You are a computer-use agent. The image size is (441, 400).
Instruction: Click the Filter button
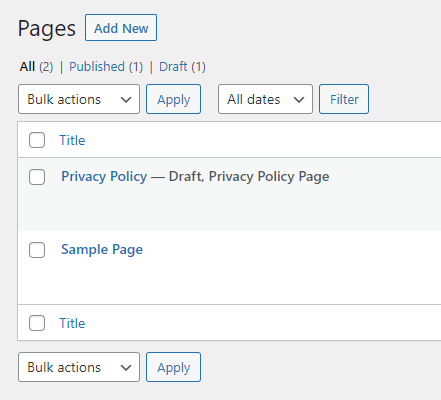pos(344,99)
